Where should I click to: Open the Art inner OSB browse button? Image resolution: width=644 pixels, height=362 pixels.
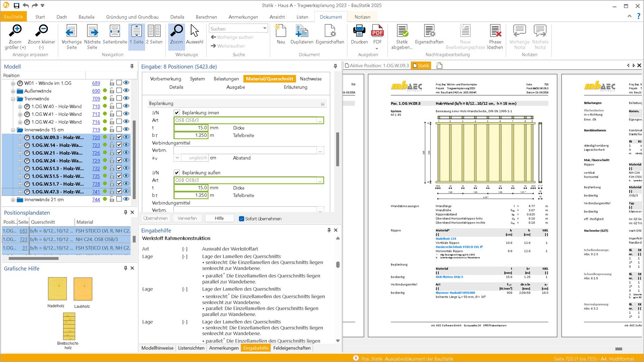[x=320, y=120]
